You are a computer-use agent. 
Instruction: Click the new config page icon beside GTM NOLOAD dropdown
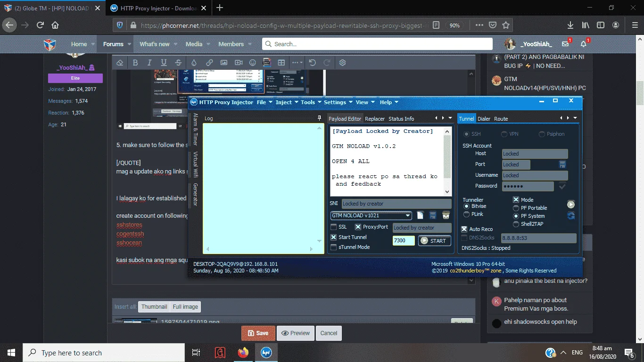coord(420,215)
